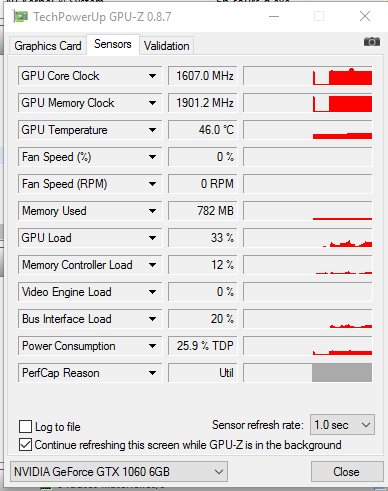Expand the Memory Used sensor dropdown
This screenshot has width=388, height=491.
pyautogui.click(x=152, y=211)
